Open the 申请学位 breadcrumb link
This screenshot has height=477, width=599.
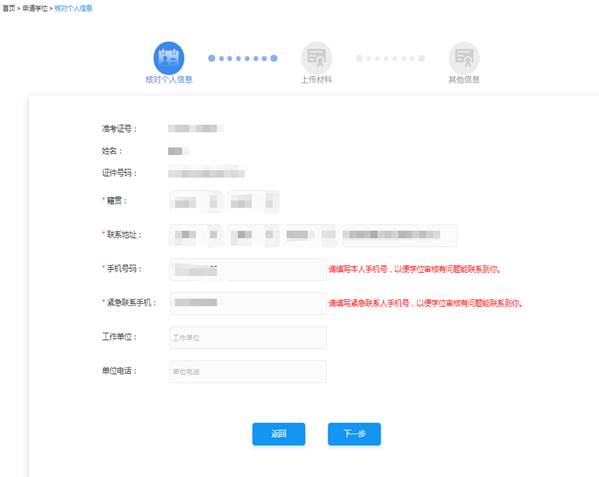pyautogui.click(x=35, y=8)
